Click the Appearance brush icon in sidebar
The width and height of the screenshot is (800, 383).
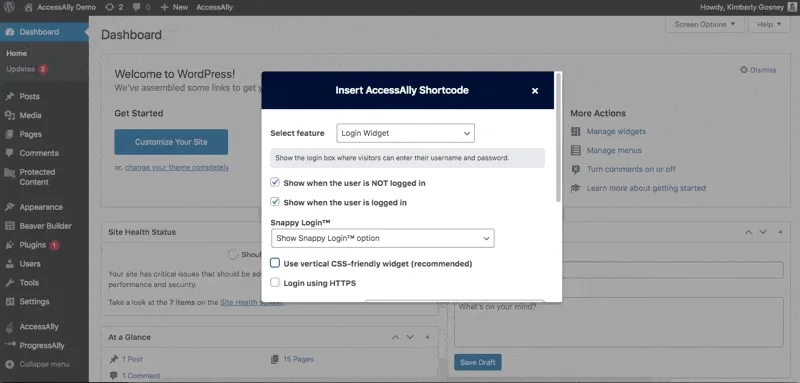click(9, 207)
